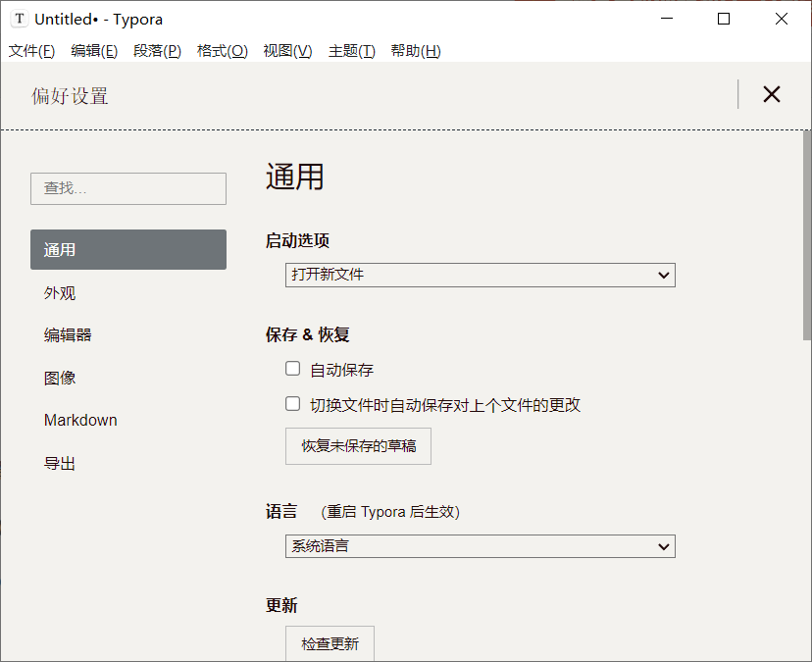This screenshot has height=662, width=812.
Task: Open the 视图(V) menu
Action: (287, 51)
